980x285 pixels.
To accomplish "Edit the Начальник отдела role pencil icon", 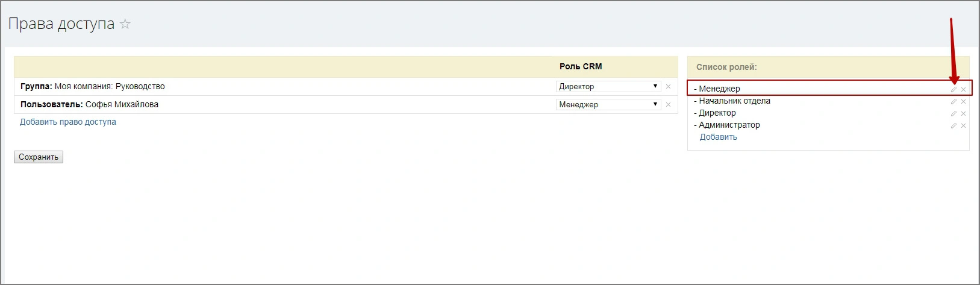I will click(x=953, y=101).
